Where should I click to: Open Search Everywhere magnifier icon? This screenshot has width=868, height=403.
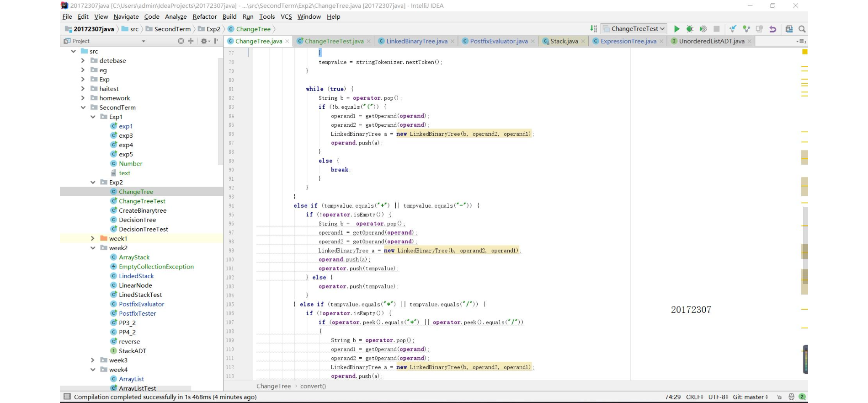coord(802,29)
